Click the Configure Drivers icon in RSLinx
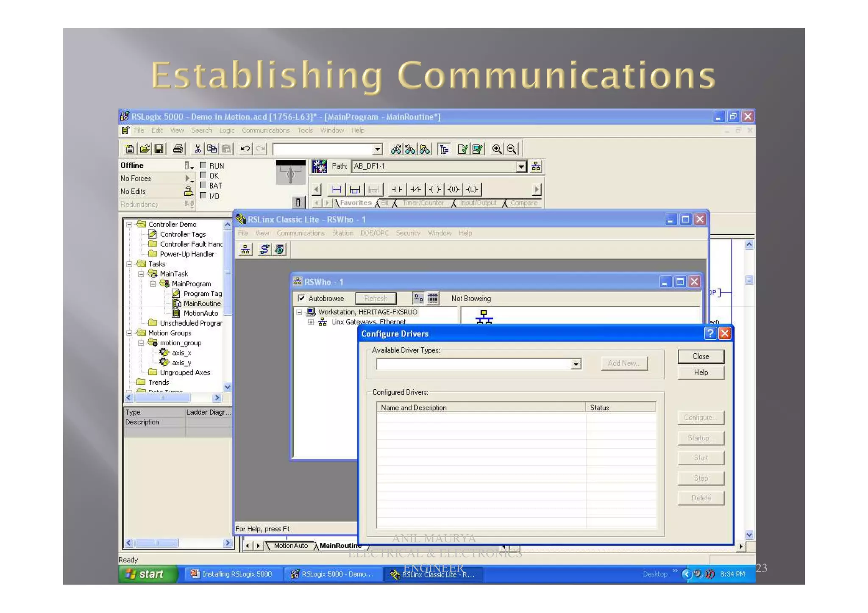Image resolution: width=868 pixels, height=613 pixels. (x=264, y=250)
